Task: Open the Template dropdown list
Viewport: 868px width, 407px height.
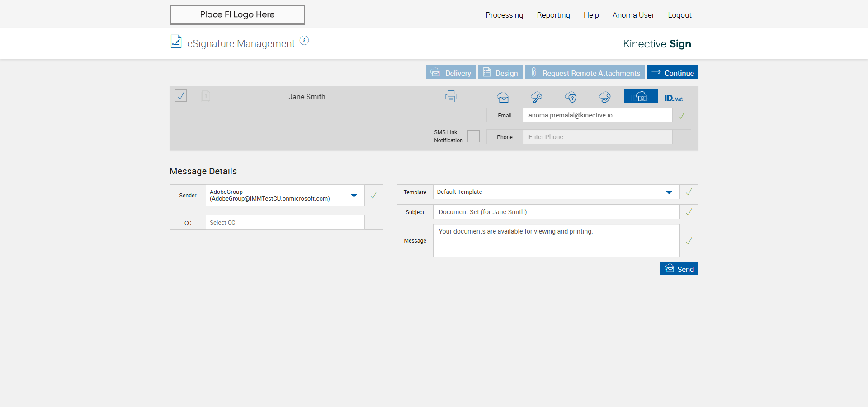Action: (669, 192)
